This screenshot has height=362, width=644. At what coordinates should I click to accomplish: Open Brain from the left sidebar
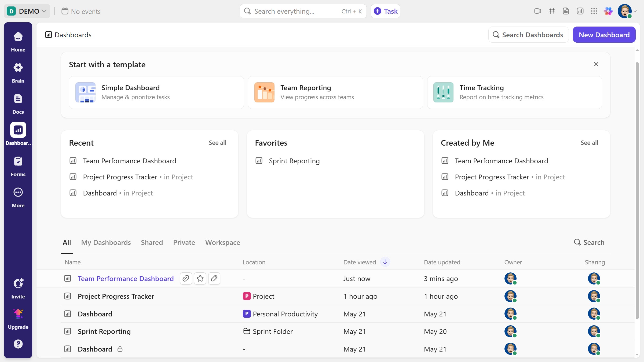click(18, 72)
